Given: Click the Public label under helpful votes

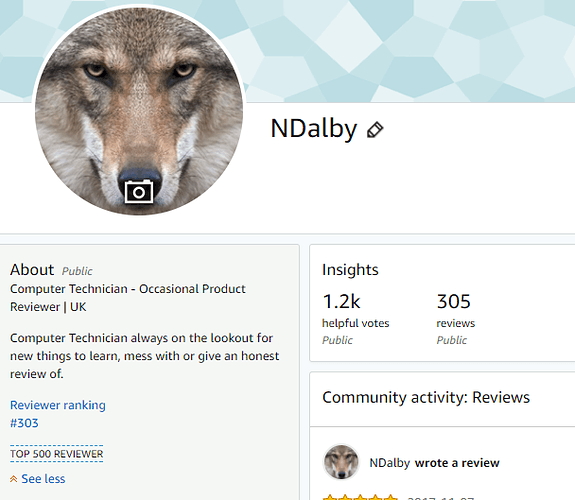Looking at the screenshot, I should (x=337, y=340).
